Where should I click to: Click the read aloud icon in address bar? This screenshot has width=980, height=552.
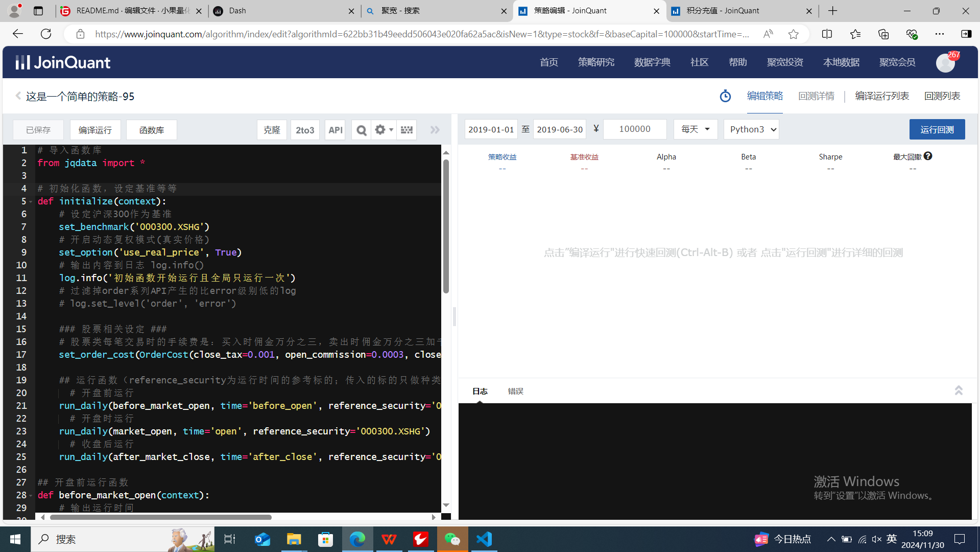768,34
